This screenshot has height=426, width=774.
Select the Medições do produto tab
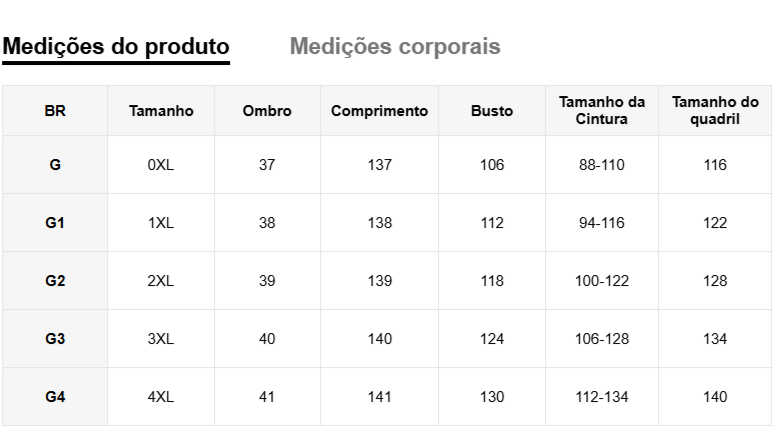point(116,46)
